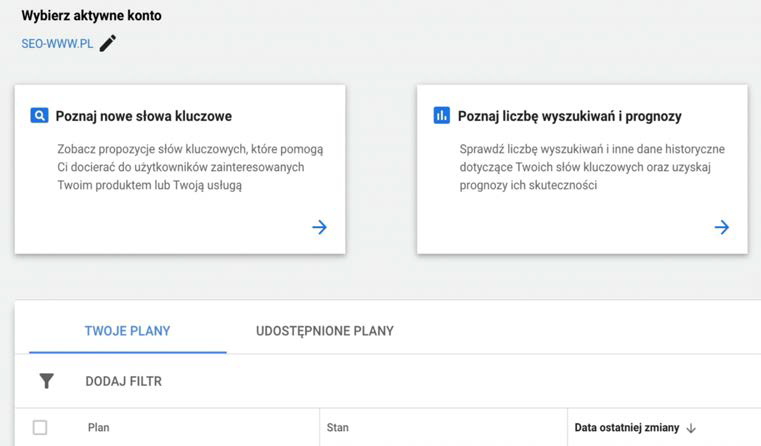Toggle the descending sort arrow icon
This screenshot has height=446, width=761.
tap(691, 428)
